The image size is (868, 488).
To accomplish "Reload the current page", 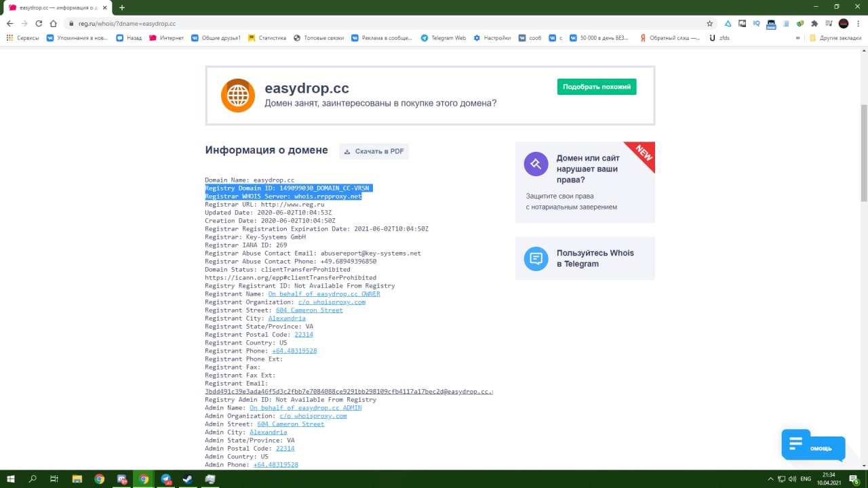I will tap(39, 23).
